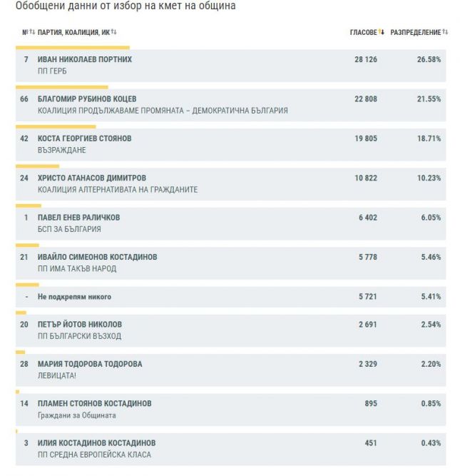Select candidate Благомир Рубинов Коцев
The width and height of the screenshot is (460, 476).
pyautogui.click(x=87, y=98)
